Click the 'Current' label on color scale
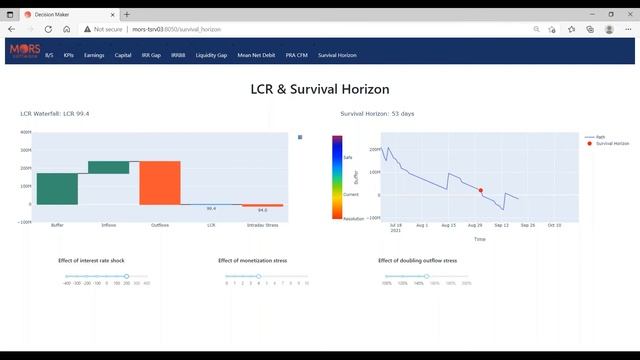640x360 pixels. (351, 194)
